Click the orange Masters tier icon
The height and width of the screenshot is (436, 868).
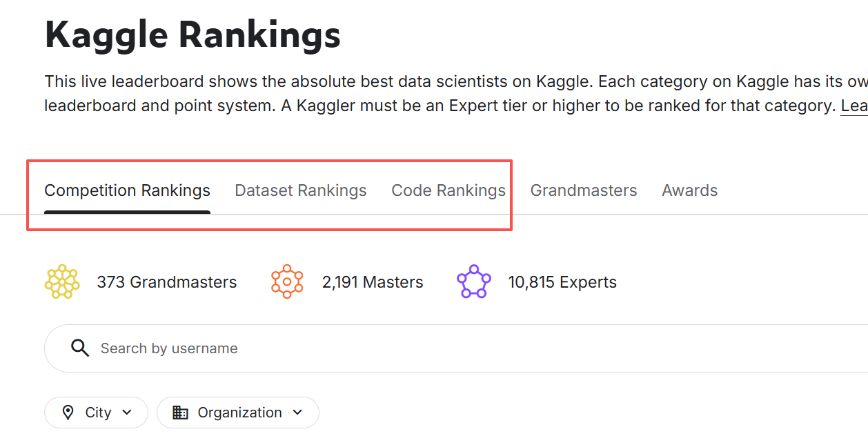pyautogui.click(x=287, y=281)
